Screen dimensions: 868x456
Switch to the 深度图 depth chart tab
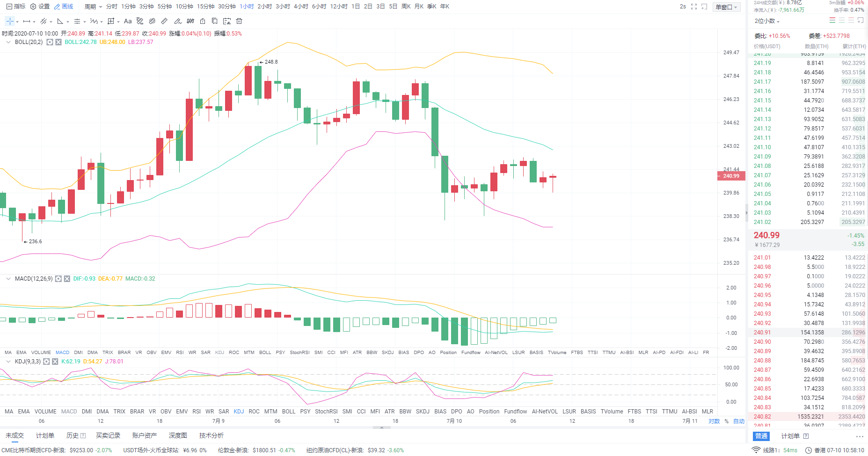point(178,435)
